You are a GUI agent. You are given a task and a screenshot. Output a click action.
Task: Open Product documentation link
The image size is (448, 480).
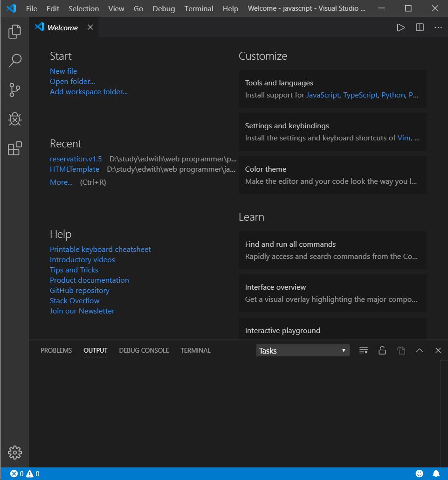point(90,280)
